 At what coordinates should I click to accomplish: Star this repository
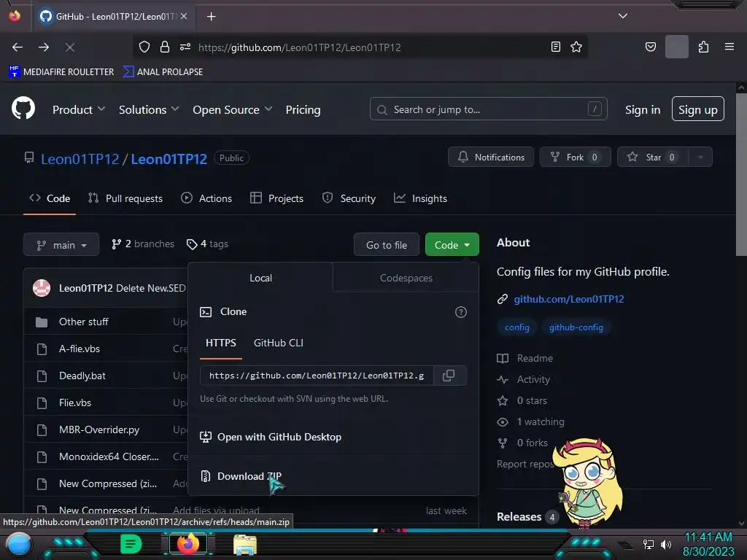pyautogui.click(x=653, y=157)
